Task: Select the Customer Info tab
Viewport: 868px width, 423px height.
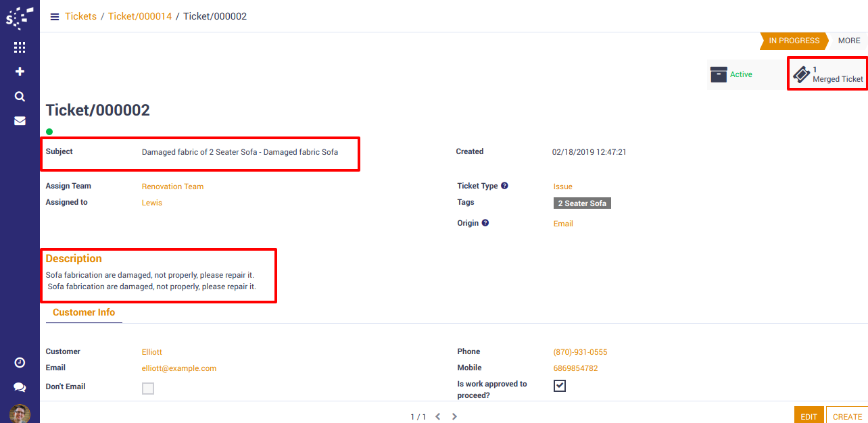Action: 84,312
